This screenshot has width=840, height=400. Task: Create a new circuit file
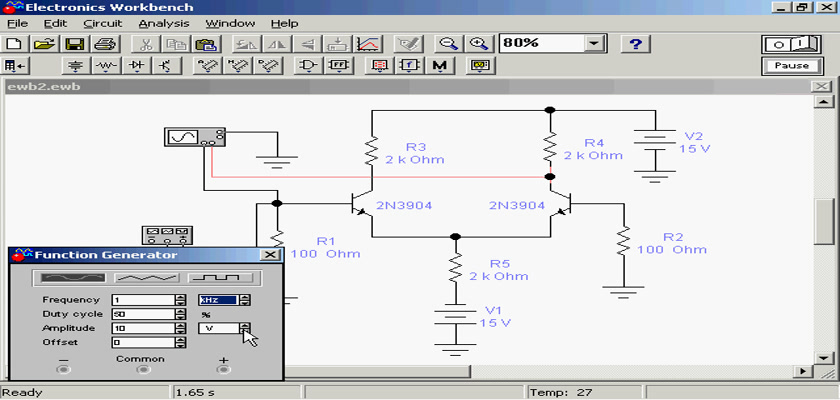click(16, 44)
